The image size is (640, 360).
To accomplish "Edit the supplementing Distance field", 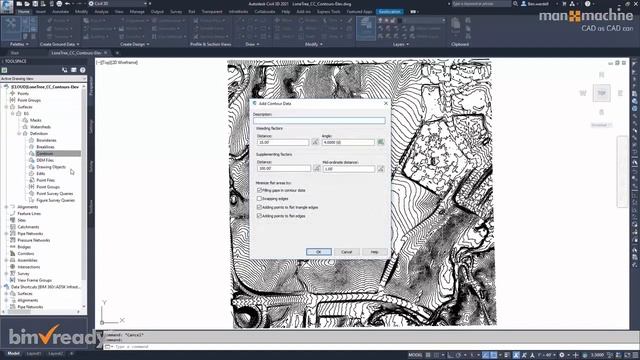I will 284,168.
